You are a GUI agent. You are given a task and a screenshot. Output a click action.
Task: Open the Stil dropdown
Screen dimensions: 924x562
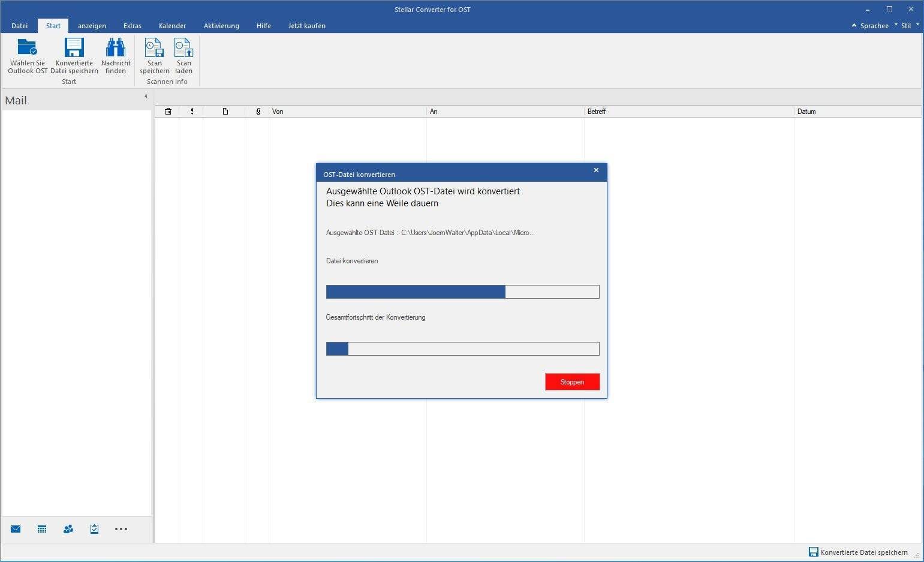pyautogui.click(x=906, y=26)
